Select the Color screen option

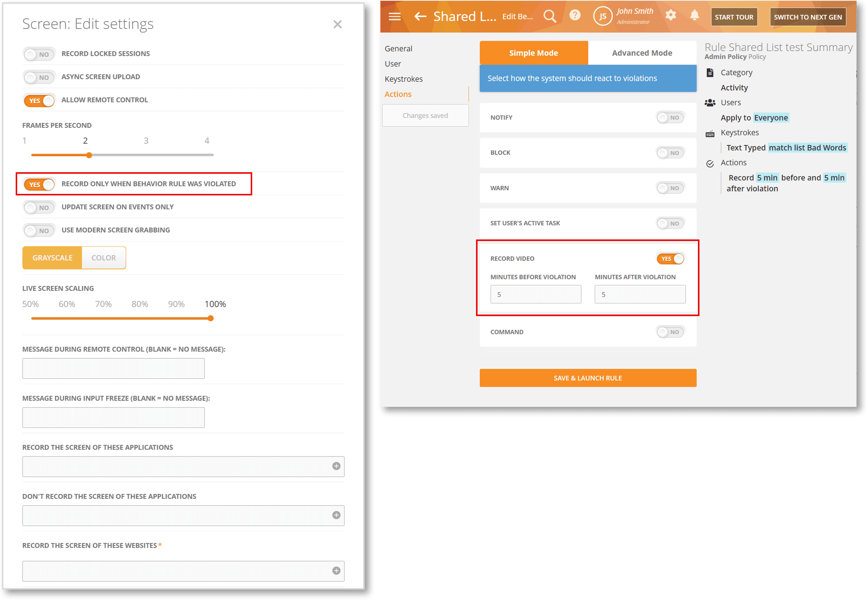pyautogui.click(x=104, y=258)
